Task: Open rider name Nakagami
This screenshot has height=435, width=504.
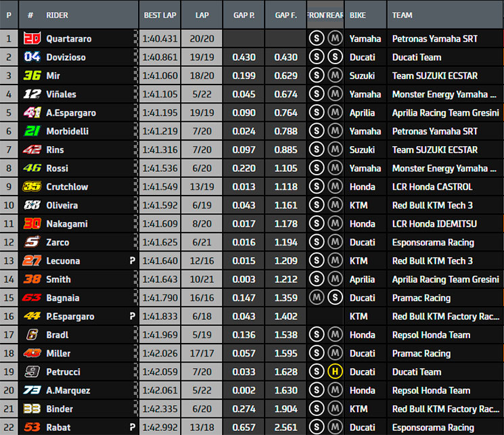Action: (x=67, y=224)
